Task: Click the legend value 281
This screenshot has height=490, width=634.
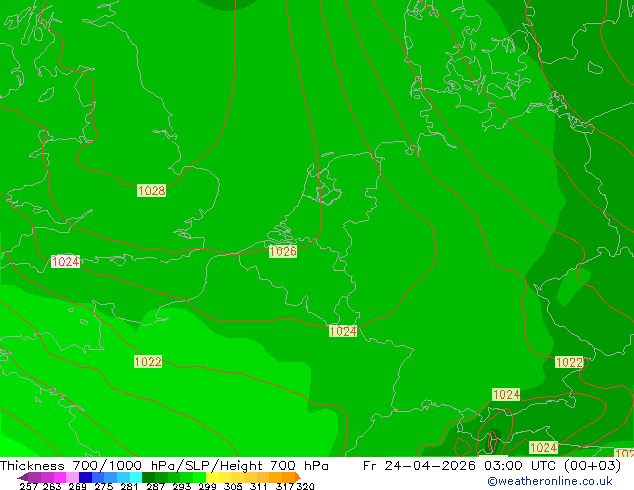Action: pos(129,486)
